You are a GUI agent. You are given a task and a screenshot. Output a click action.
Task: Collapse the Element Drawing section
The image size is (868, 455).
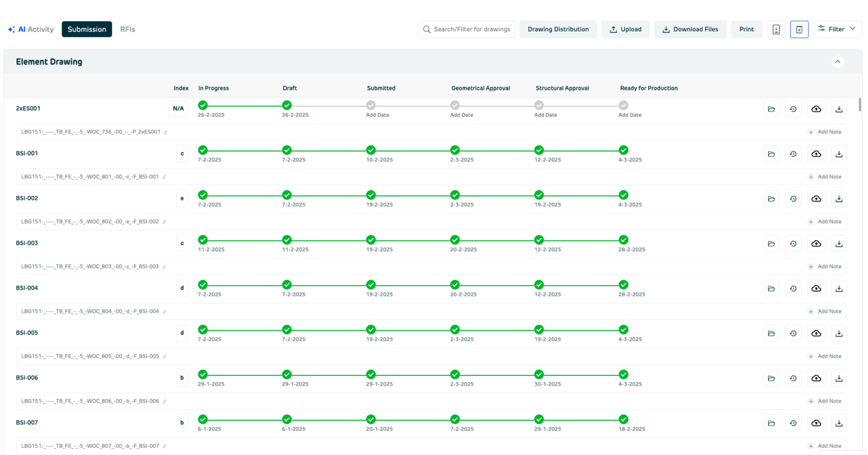click(838, 62)
